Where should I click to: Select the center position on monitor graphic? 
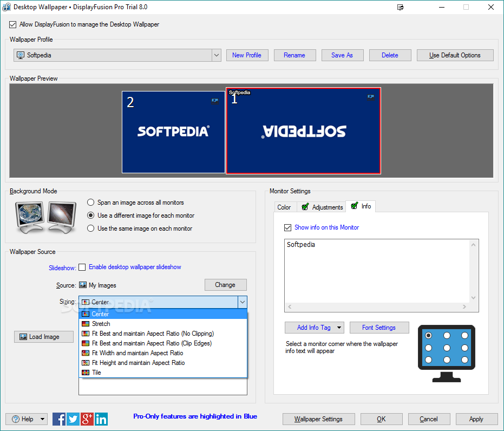(447, 348)
